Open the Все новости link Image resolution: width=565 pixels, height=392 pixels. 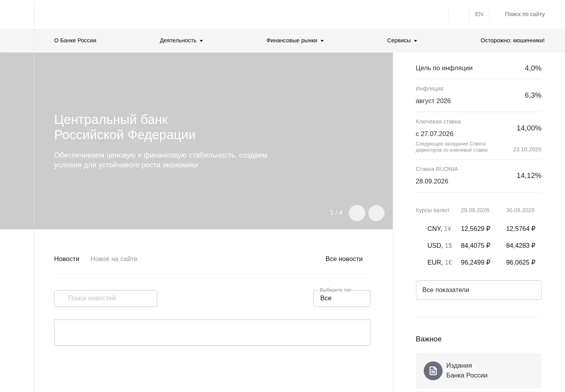point(344,259)
